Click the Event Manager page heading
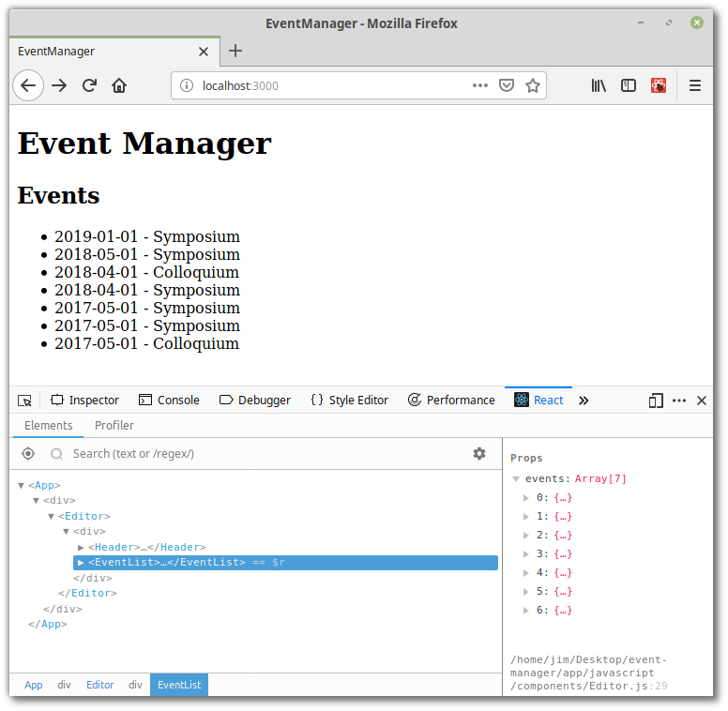The height and width of the screenshot is (711, 728). (144, 143)
